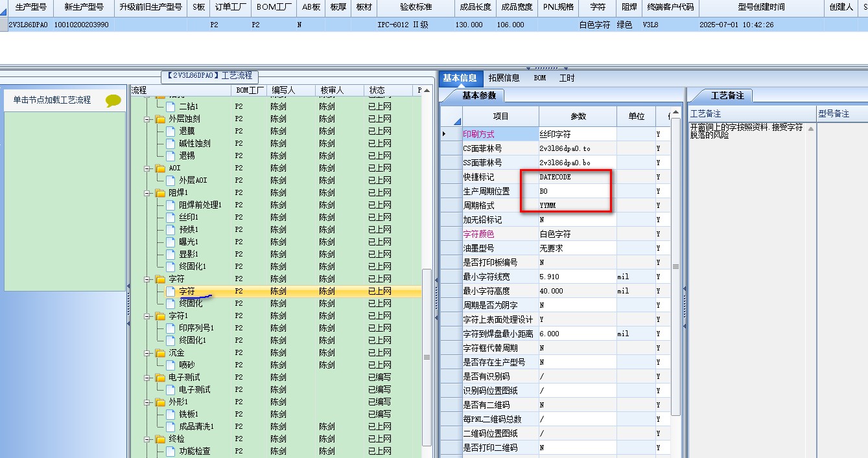Viewport: 868px width, 458px height.
Task: Click the document icon beside 印序列号1
Action: pyautogui.click(x=170, y=328)
